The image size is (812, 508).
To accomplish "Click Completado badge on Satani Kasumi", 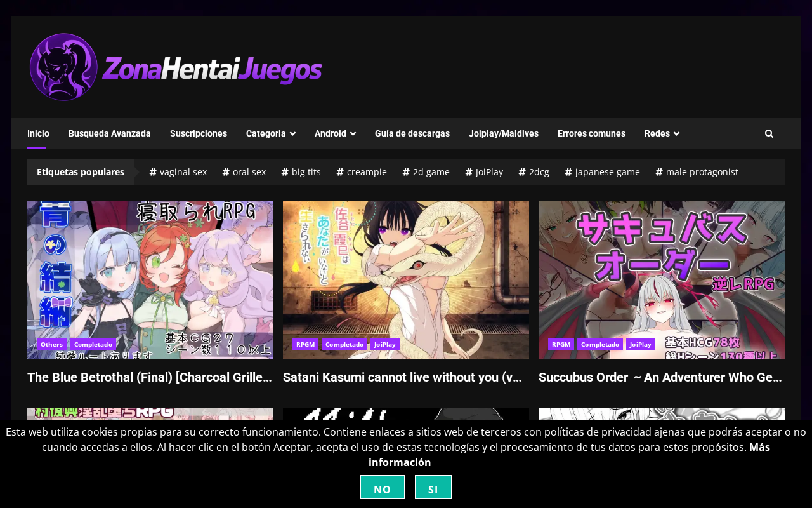I will pos(344,344).
